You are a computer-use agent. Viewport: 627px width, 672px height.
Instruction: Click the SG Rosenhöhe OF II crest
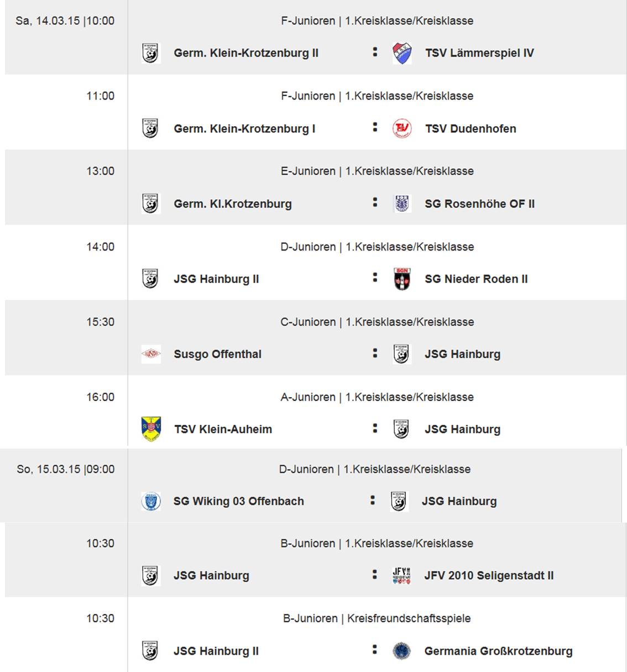(402, 204)
